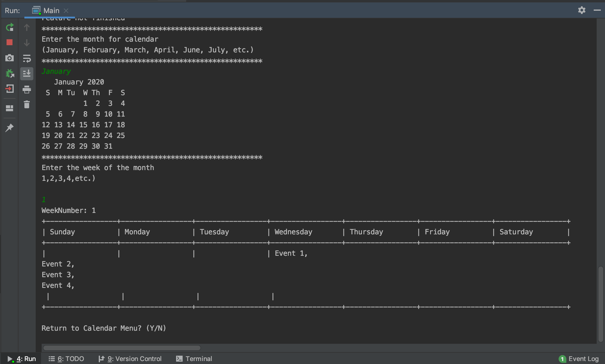Click 'Enter the month for calendar' line

coord(100,39)
